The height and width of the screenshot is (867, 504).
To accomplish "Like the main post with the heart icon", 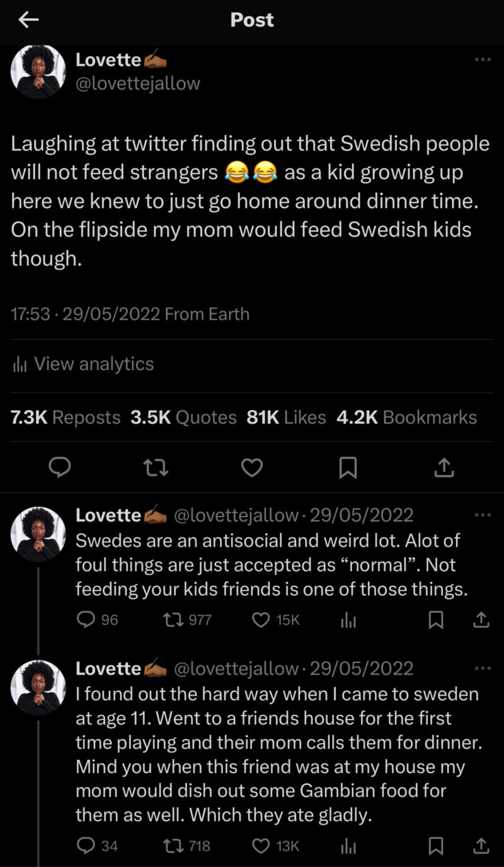I will (x=252, y=467).
